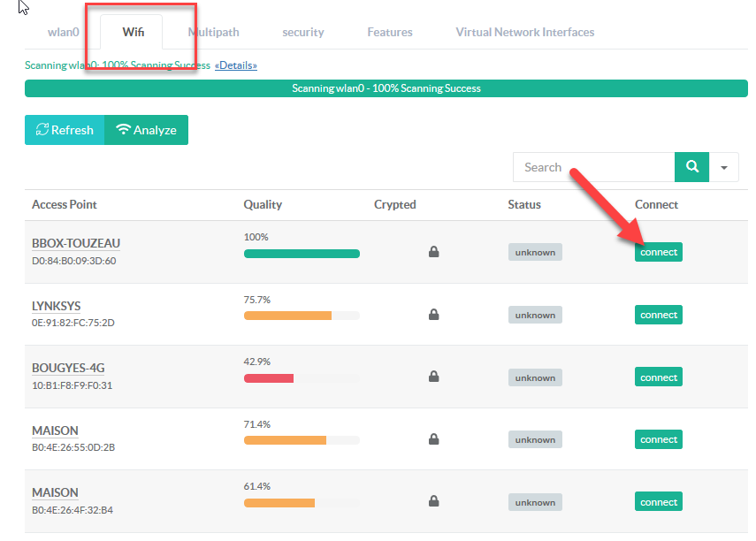Start Wi-Fi Analyze
The width and height of the screenshot is (756, 541).
pyautogui.click(x=147, y=130)
